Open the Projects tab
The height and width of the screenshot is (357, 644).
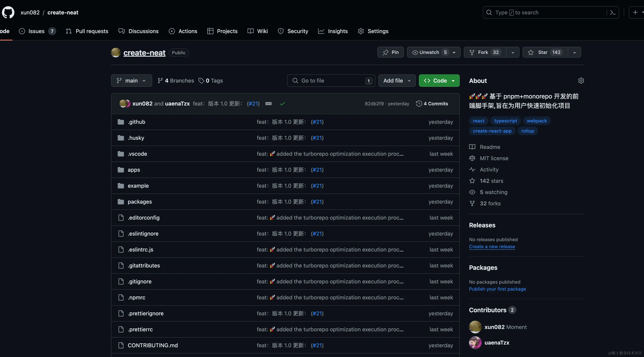[x=222, y=31]
